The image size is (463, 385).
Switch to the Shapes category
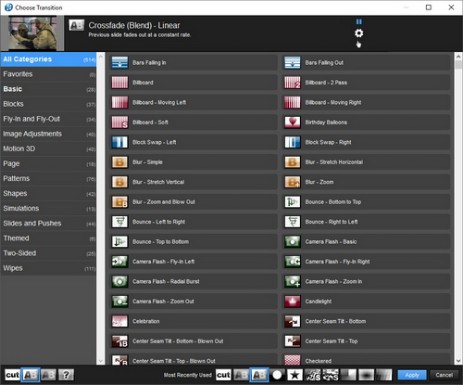point(48,193)
